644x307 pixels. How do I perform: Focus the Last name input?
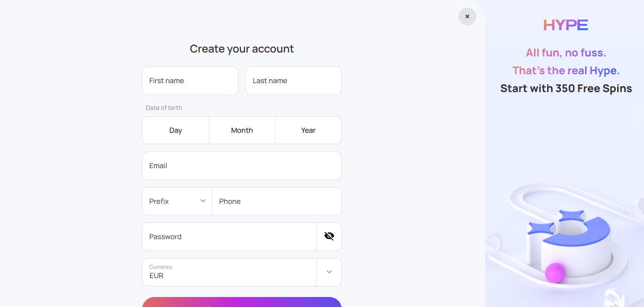point(294,81)
